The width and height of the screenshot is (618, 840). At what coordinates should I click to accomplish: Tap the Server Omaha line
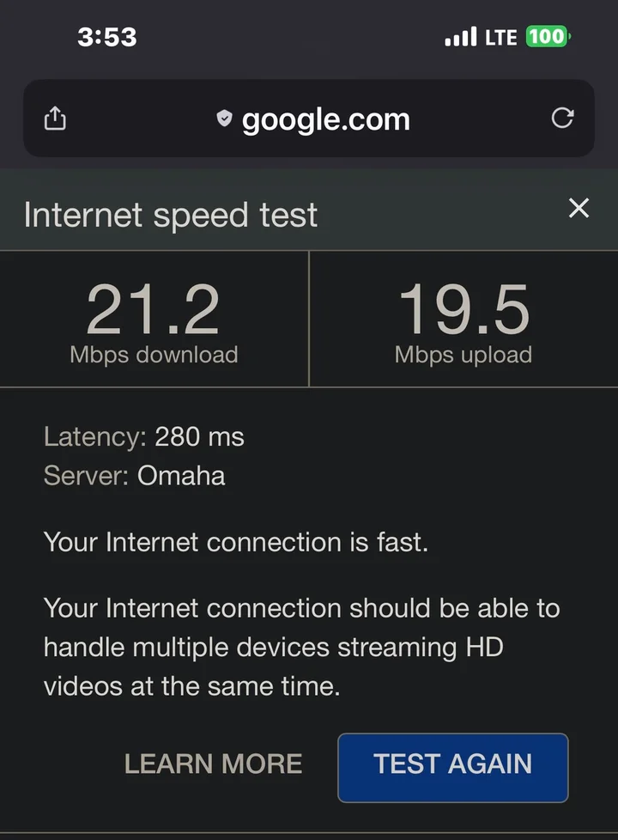click(x=135, y=475)
